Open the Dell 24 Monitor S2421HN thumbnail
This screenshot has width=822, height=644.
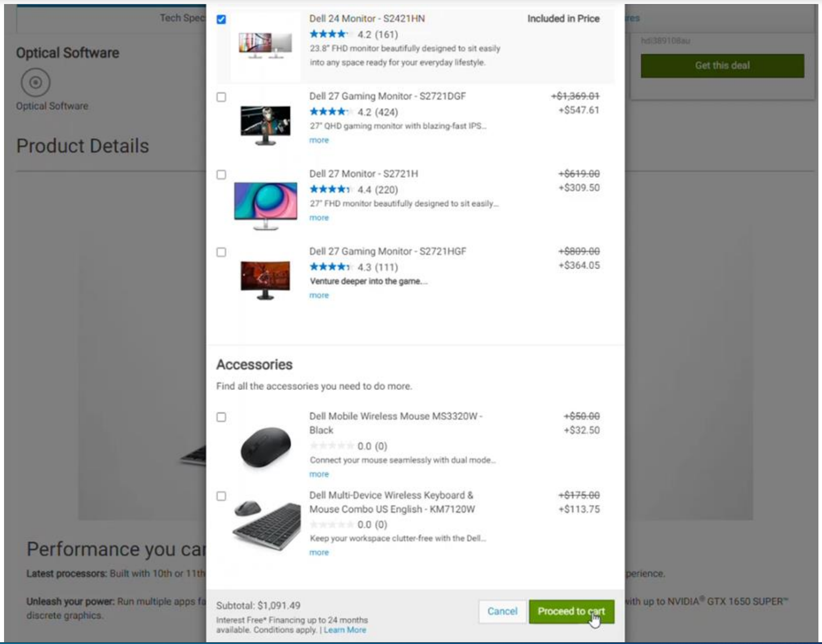pyautogui.click(x=265, y=45)
